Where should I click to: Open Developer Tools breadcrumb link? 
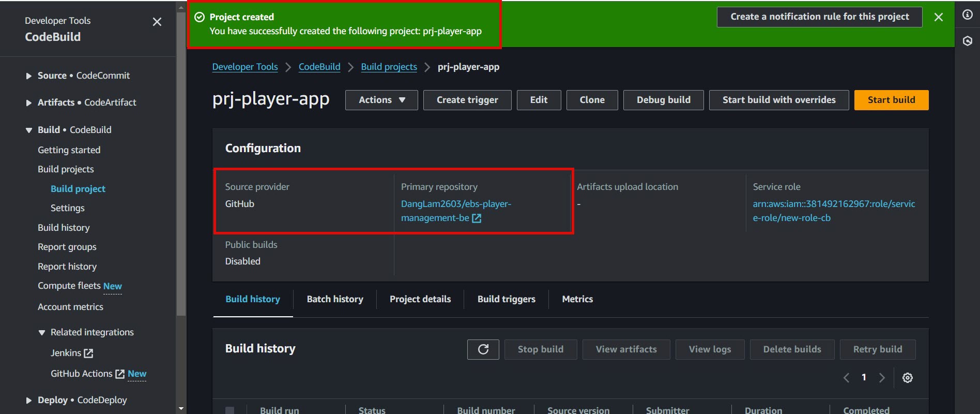click(x=245, y=67)
